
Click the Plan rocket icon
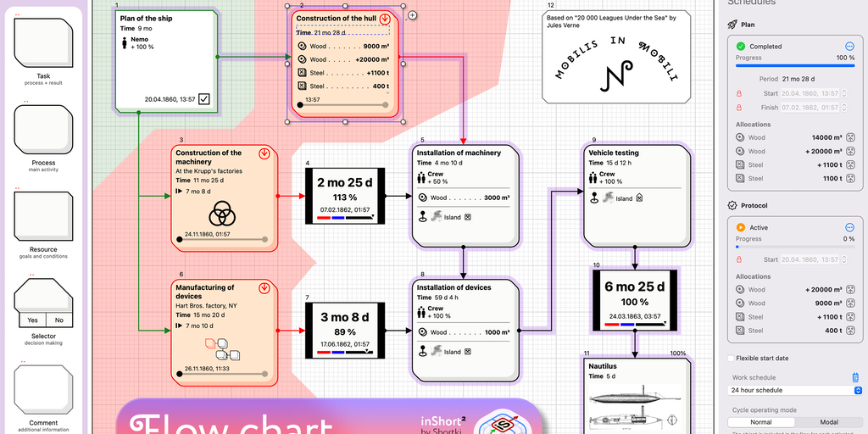(x=732, y=25)
